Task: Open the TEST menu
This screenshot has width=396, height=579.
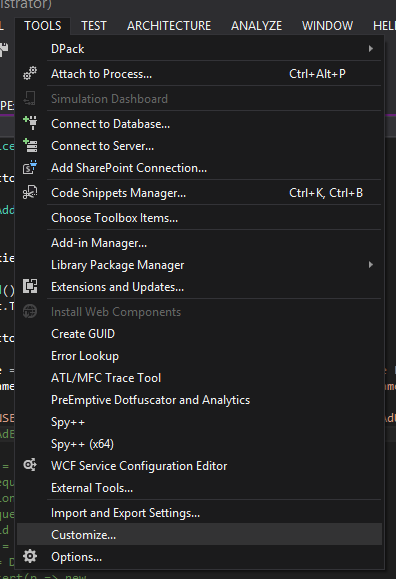Action: (x=94, y=25)
